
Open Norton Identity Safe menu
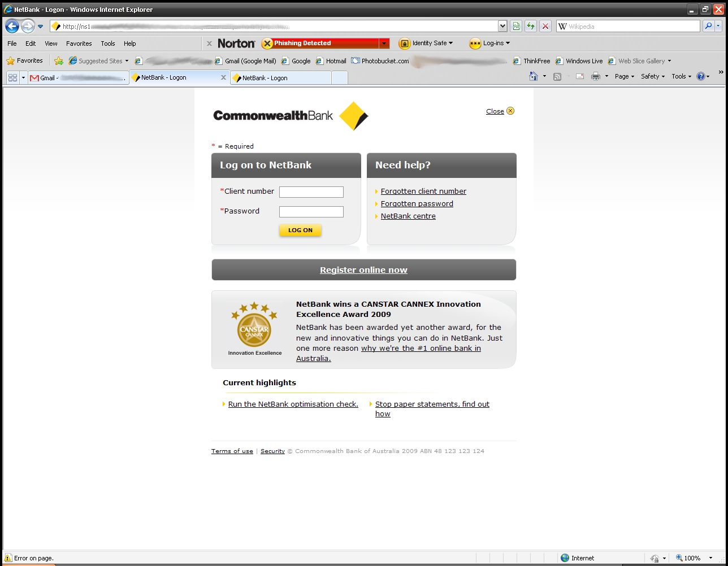click(426, 43)
